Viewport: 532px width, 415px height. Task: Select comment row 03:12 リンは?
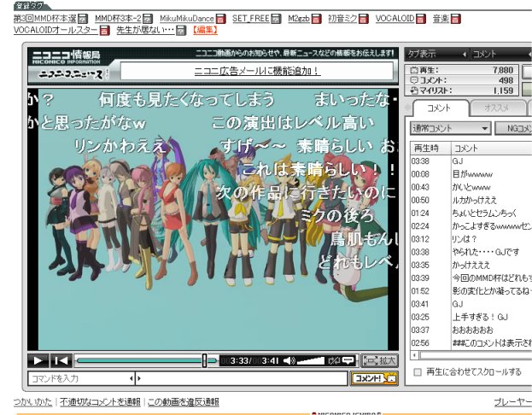(471, 239)
